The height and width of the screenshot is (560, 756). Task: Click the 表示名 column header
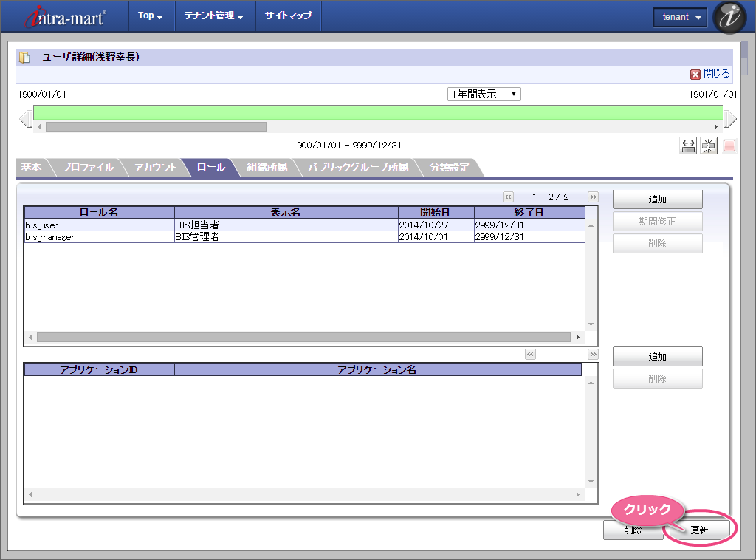(286, 212)
